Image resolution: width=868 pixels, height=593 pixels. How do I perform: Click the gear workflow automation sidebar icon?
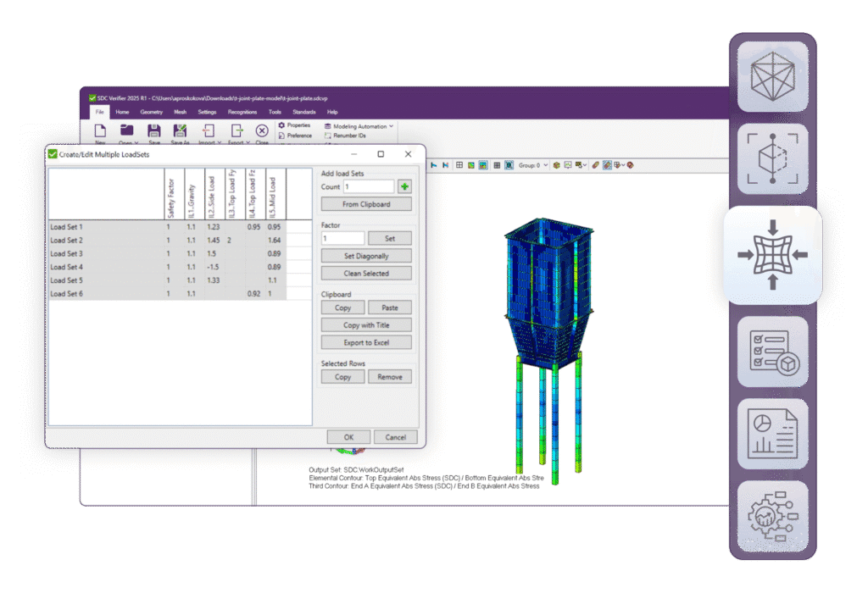pyautogui.click(x=771, y=517)
